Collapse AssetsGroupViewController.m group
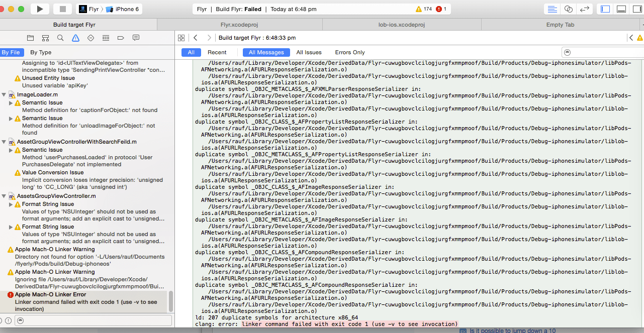This screenshot has height=333, width=644. (x=5, y=196)
